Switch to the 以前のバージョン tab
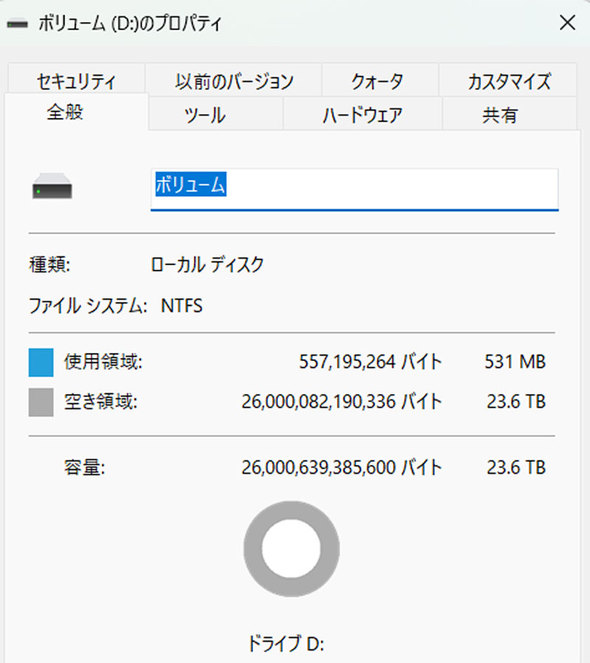The image size is (590, 663). click(234, 81)
